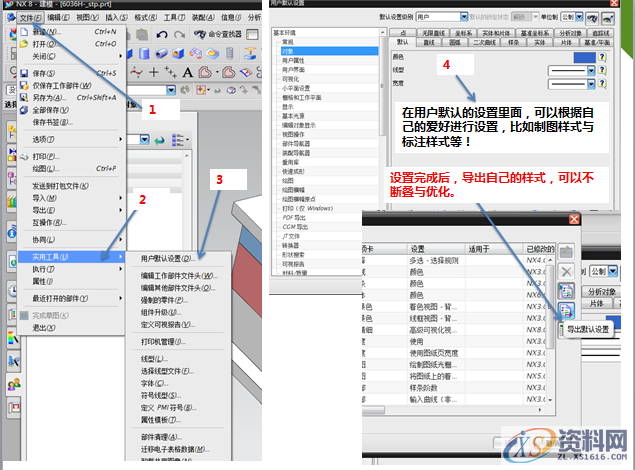Select 对象 in the settings tree
The width and height of the screenshot is (635, 470).
coord(330,51)
